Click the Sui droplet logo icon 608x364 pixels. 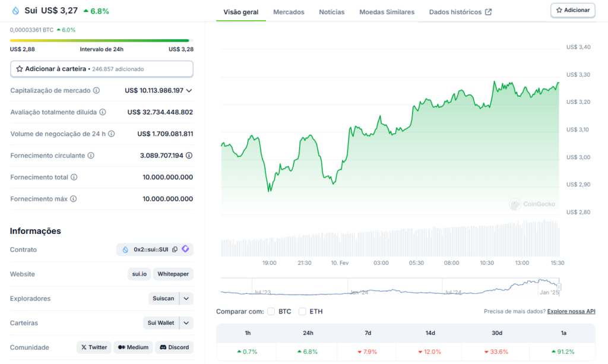(15, 11)
